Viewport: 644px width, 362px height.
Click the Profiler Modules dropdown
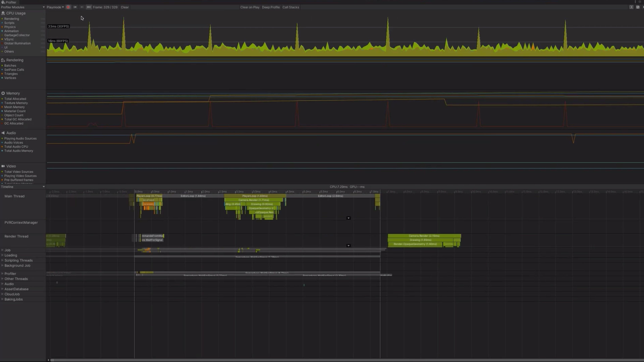[x=22, y=7]
